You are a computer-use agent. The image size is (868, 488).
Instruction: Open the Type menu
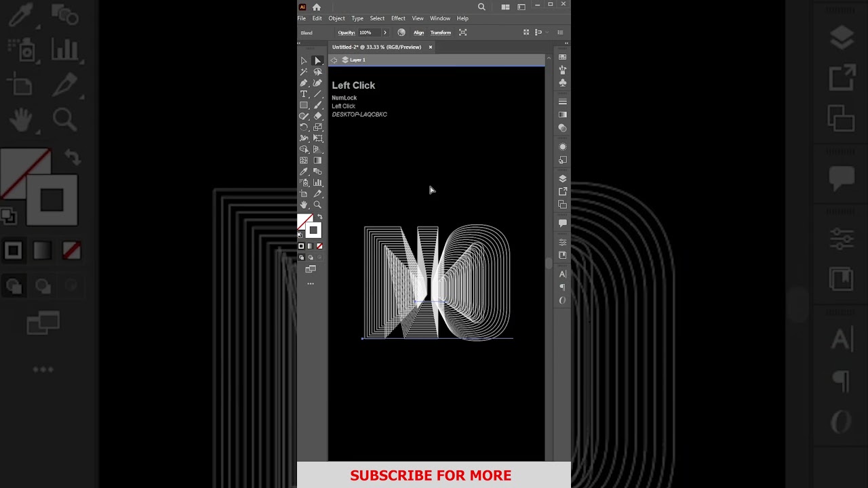click(x=357, y=18)
